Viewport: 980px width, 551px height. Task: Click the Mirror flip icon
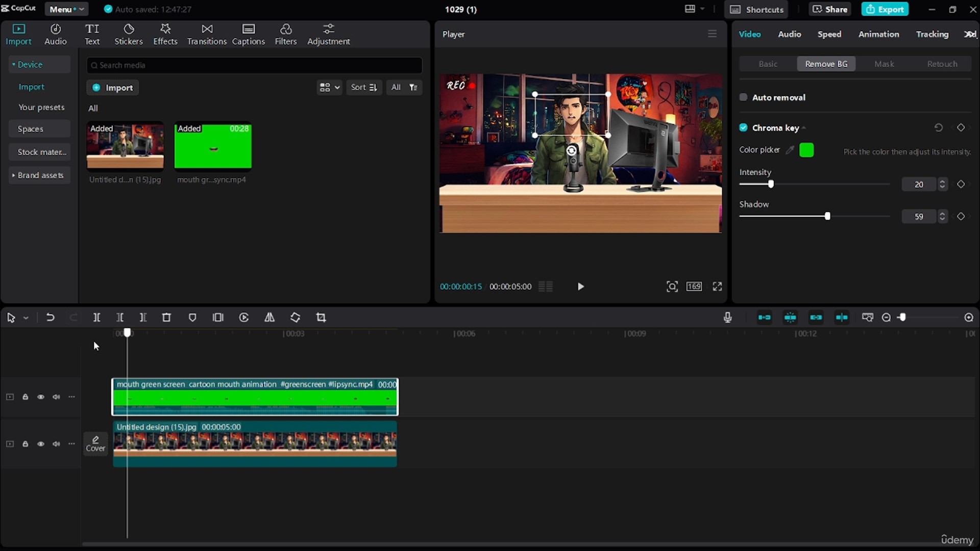(269, 317)
